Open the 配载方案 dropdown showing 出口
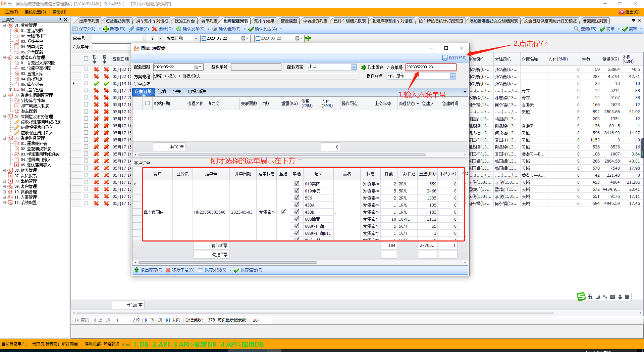Screen dimensions: 644x352 (x=354, y=67)
